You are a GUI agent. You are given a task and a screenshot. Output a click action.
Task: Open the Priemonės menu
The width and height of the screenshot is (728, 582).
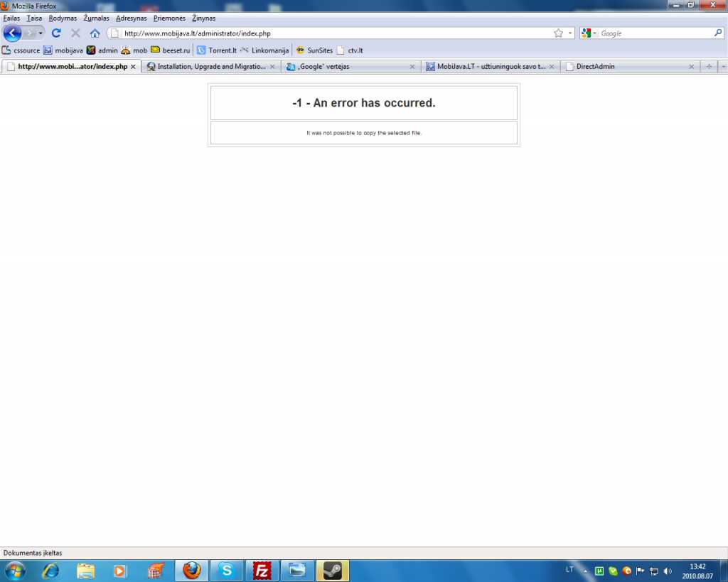(169, 18)
